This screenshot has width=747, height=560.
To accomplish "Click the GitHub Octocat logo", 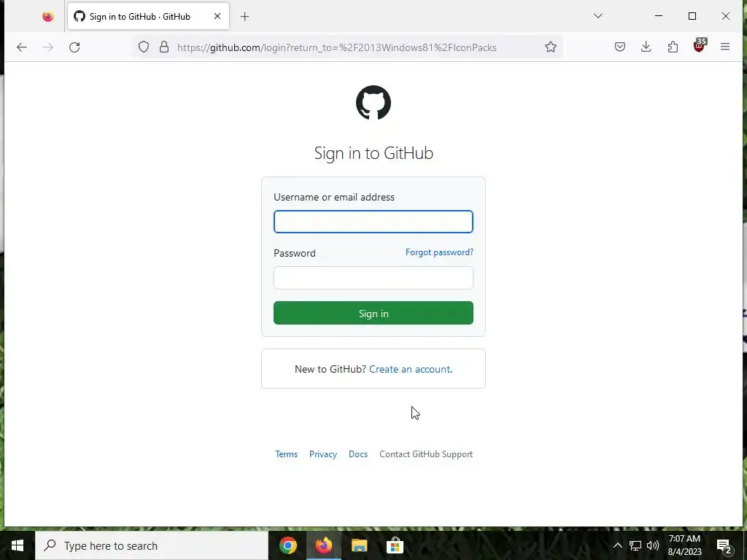I will (x=373, y=102).
